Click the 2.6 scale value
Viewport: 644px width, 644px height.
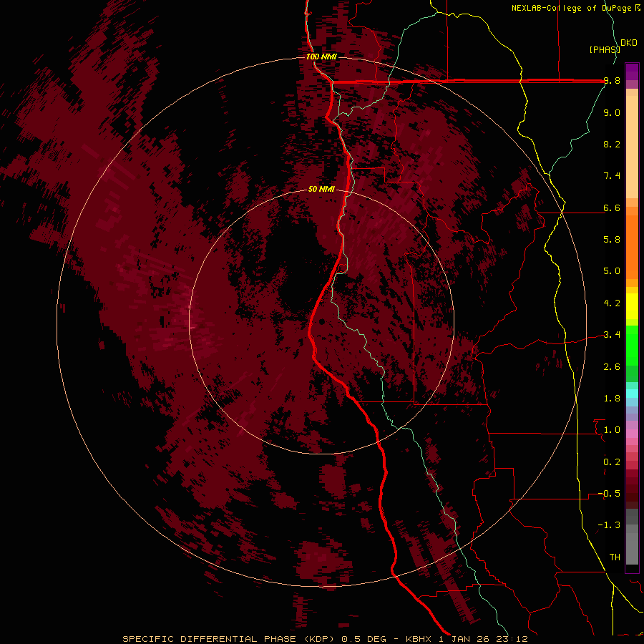612,367
